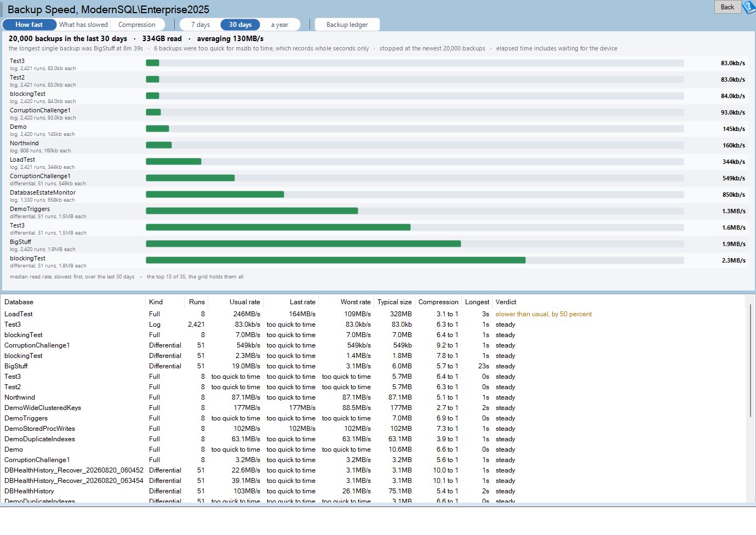Click the DemoTriggers differential speed bar
The width and height of the screenshot is (756, 535).
252,211
